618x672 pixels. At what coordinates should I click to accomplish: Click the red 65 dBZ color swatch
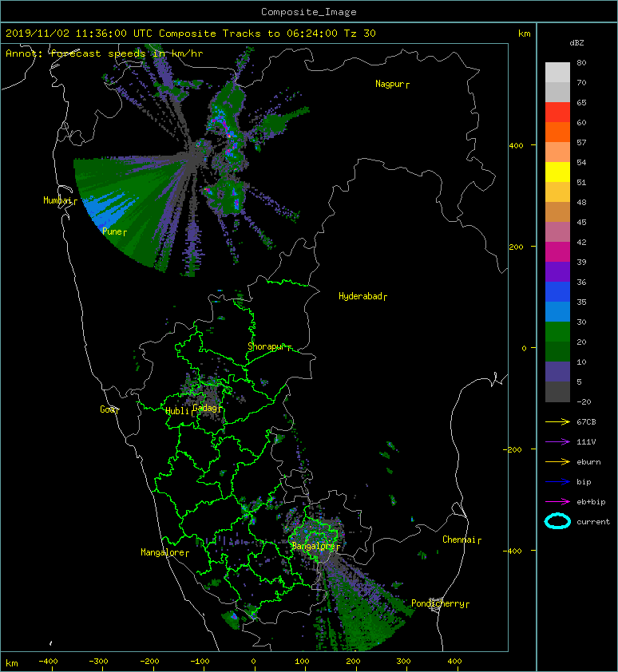tap(557, 112)
